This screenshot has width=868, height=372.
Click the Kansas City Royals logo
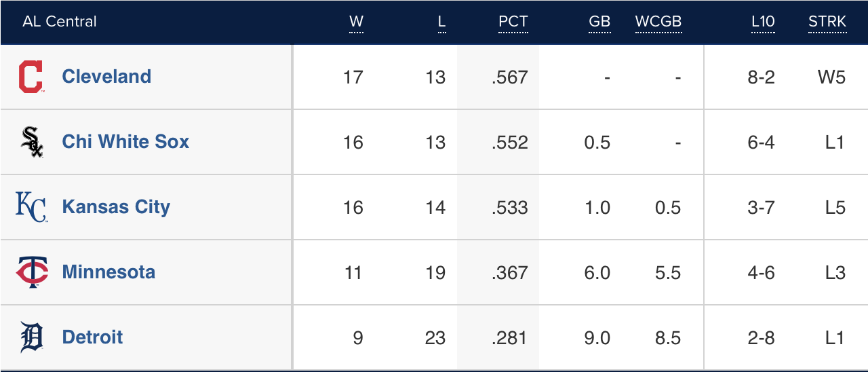click(31, 207)
